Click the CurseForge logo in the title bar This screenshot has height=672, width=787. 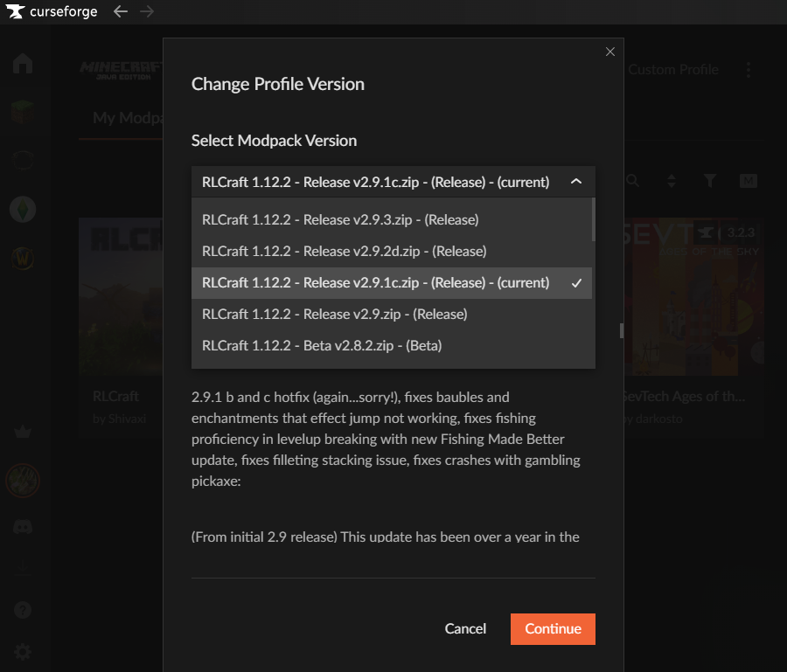point(52,11)
